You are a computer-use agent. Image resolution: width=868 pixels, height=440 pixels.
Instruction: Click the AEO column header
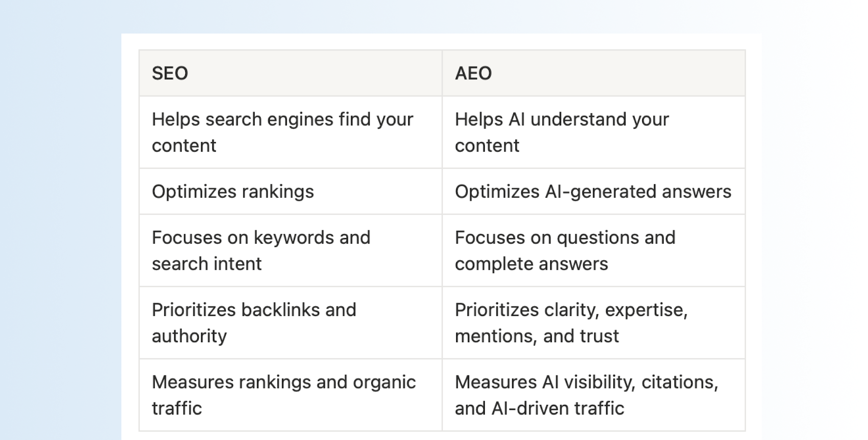pos(593,73)
